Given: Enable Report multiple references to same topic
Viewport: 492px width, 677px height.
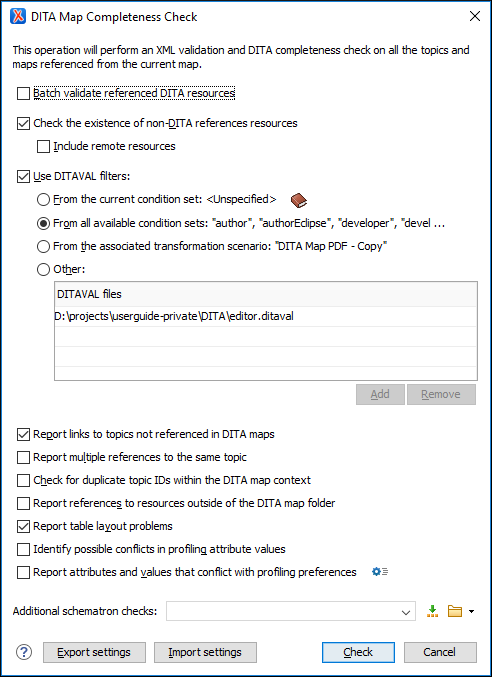Looking at the screenshot, I should point(23,457).
